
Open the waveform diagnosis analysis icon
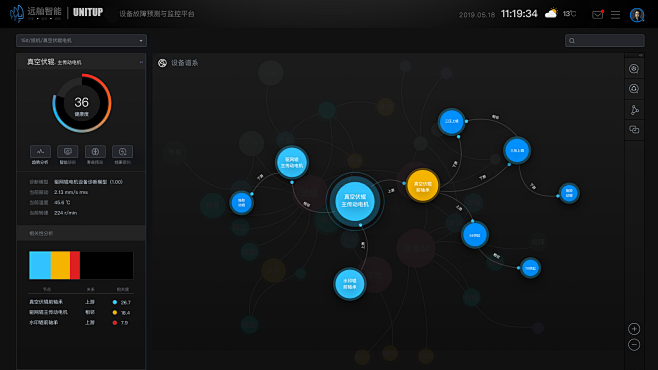[40, 151]
